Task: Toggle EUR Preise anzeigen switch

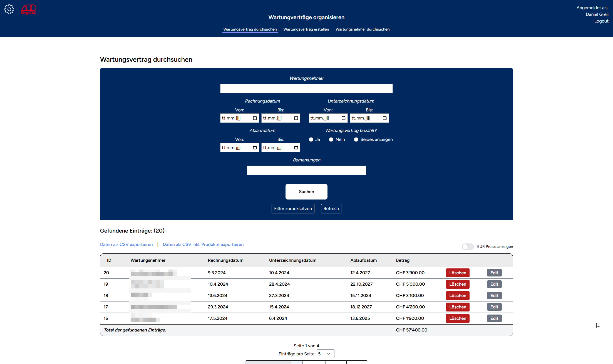Action: pyautogui.click(x=468, y=247)
